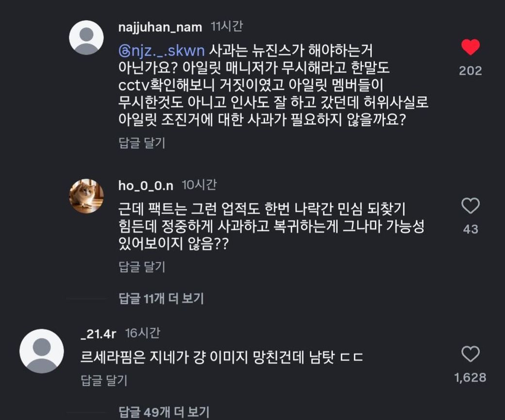Viewport: 505px width, 420px height.
Task: Reply to ho_0_0.n via 답글 달기
Action: [142, 267]
